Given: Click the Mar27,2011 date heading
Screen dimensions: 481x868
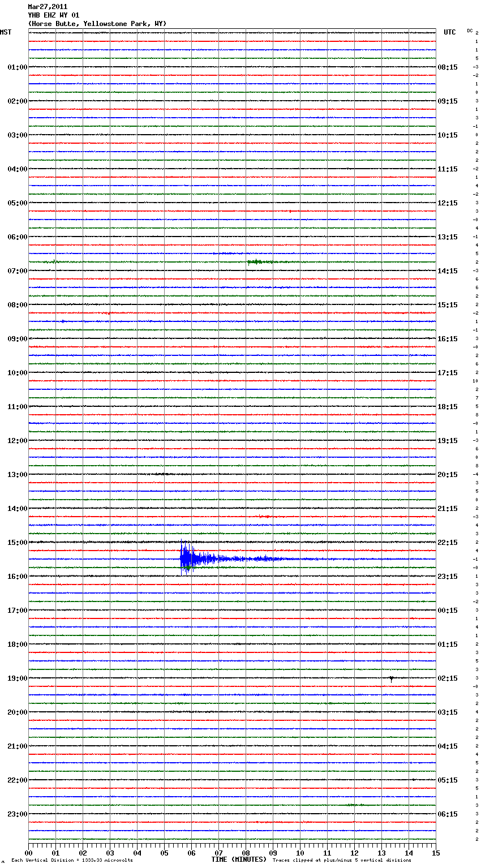Looking at the screenshot, I should (48, 7).
